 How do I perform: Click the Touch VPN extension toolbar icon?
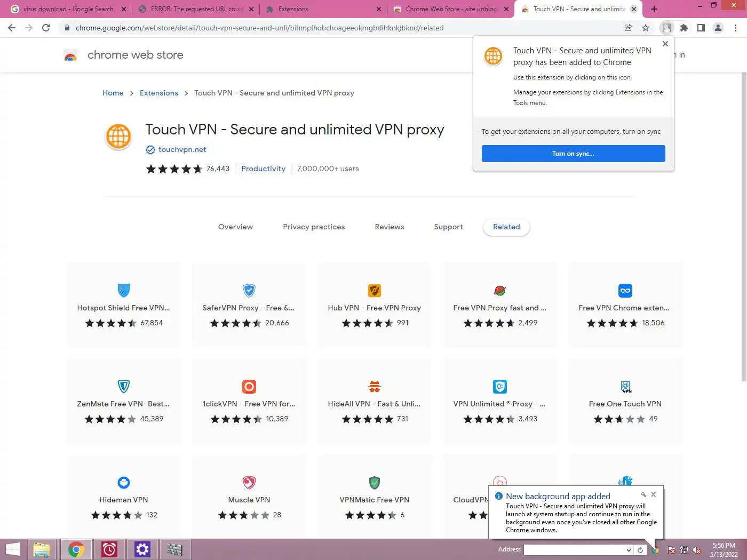[x=666, y=28]
